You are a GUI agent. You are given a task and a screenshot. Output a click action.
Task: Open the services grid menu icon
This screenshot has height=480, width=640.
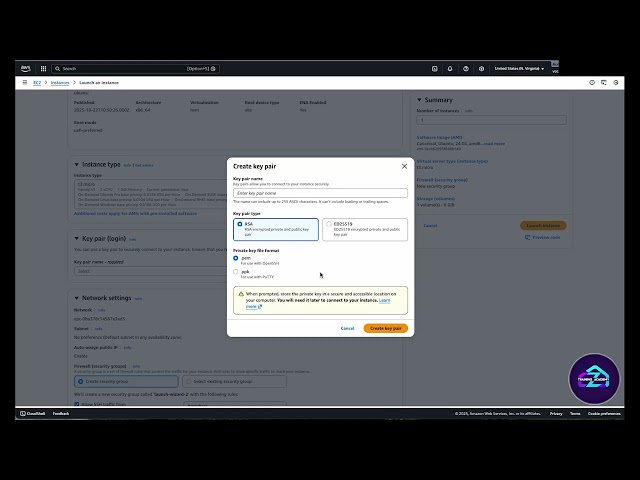43,69
